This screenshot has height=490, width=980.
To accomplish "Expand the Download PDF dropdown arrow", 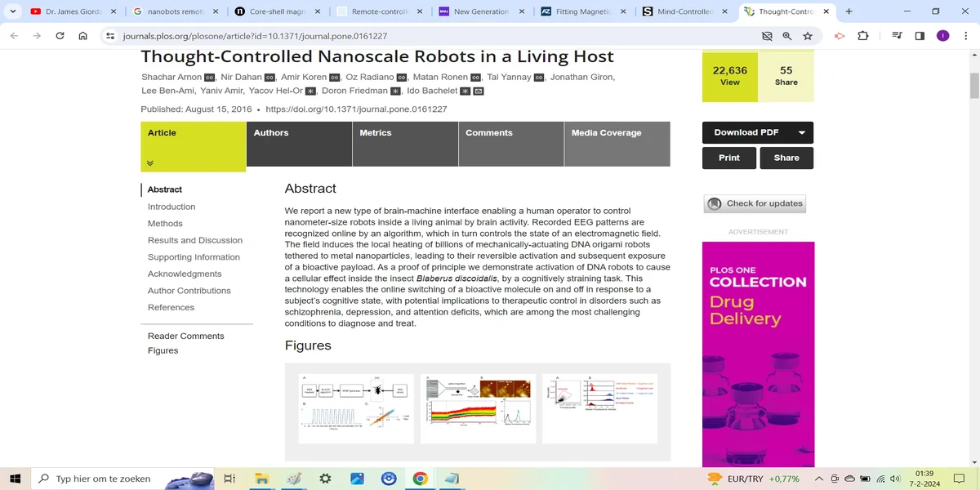I will [802, 132].
